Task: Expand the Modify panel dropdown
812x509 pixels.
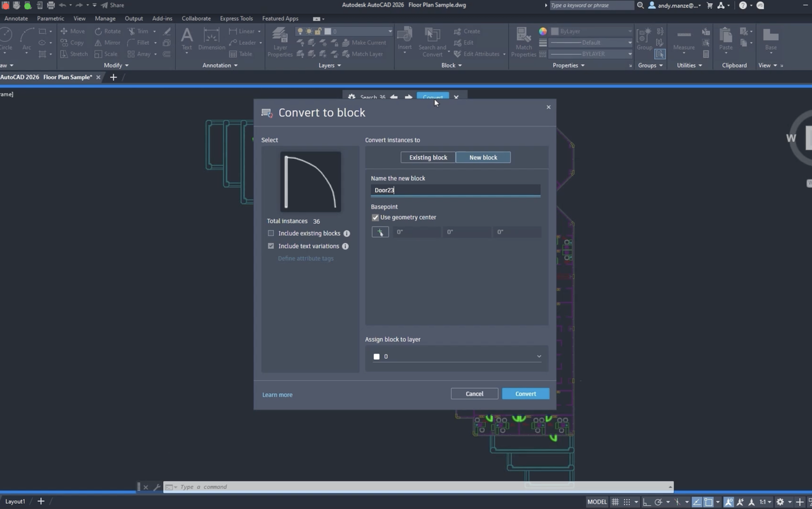Action: point(116,66)
